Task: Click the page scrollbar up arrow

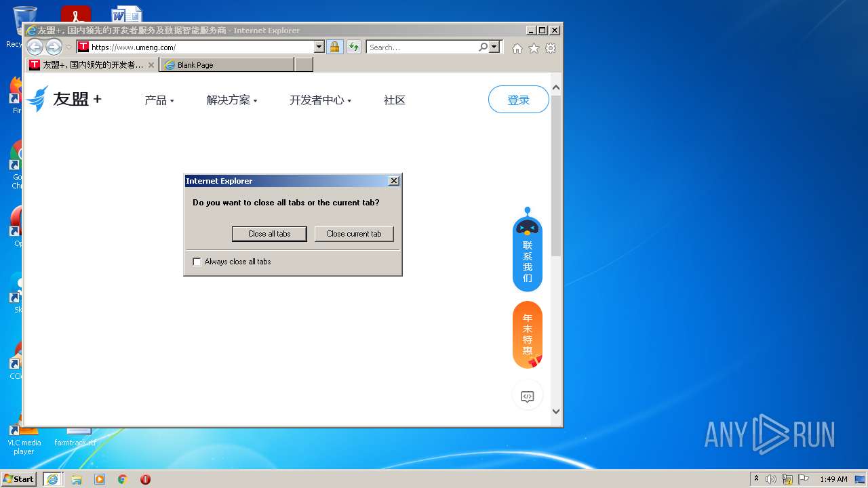Action: [556, 88]
